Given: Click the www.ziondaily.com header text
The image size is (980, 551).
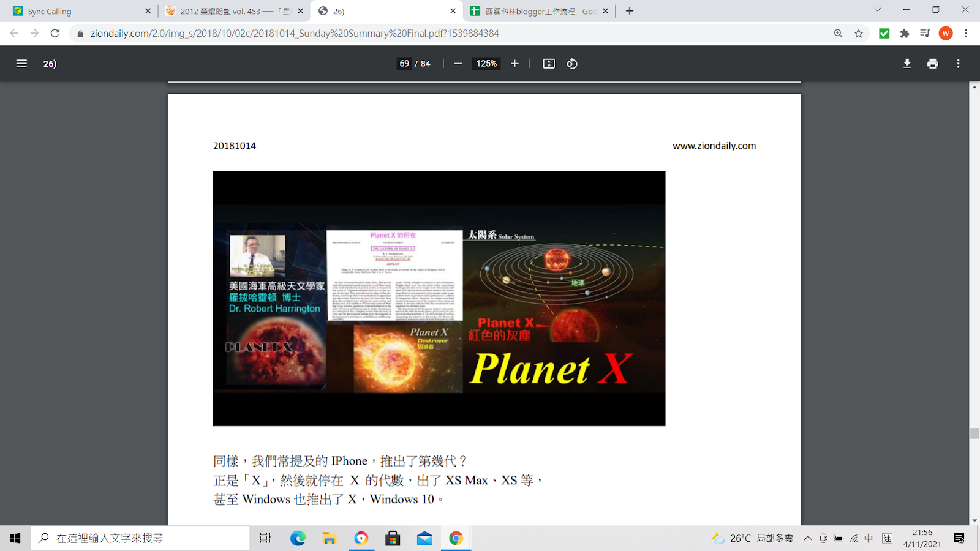Looking at the screenshot, I should [x=714, y=146].
